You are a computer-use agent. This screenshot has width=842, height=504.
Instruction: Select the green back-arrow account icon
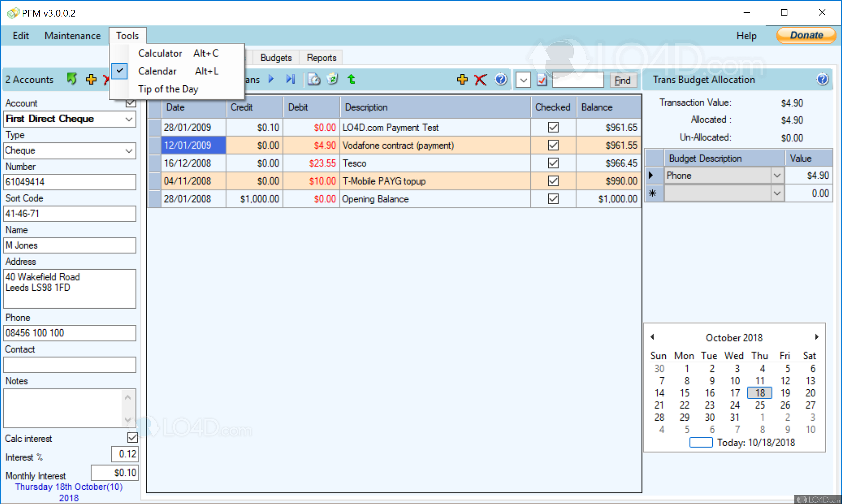click(x=72, y=79)
